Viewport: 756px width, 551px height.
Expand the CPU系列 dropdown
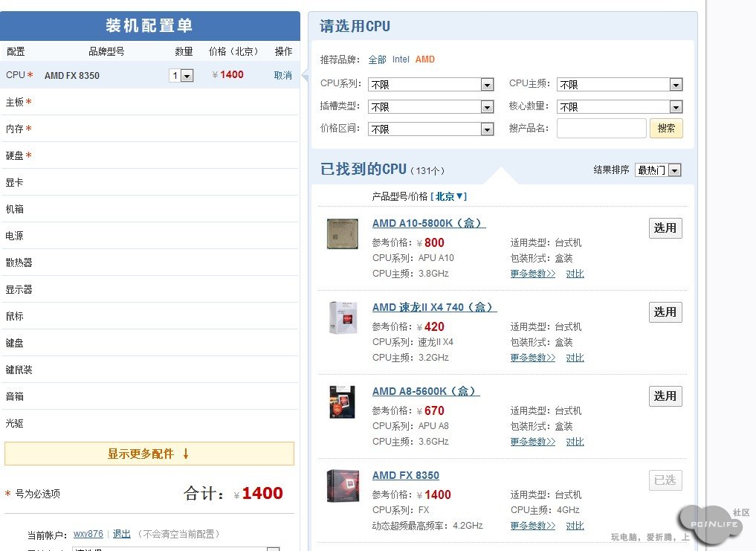[x=431, y=85]
